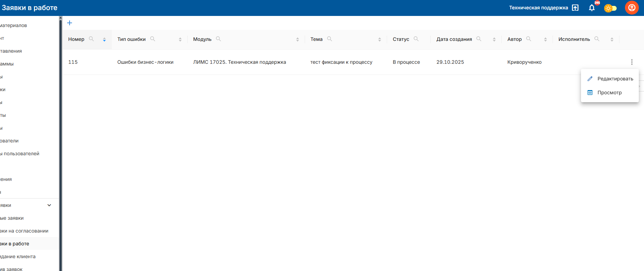This screenshot has height=271, width=644.
Task: Sort table by Номер column arrows
Action: tap(104, 40)
